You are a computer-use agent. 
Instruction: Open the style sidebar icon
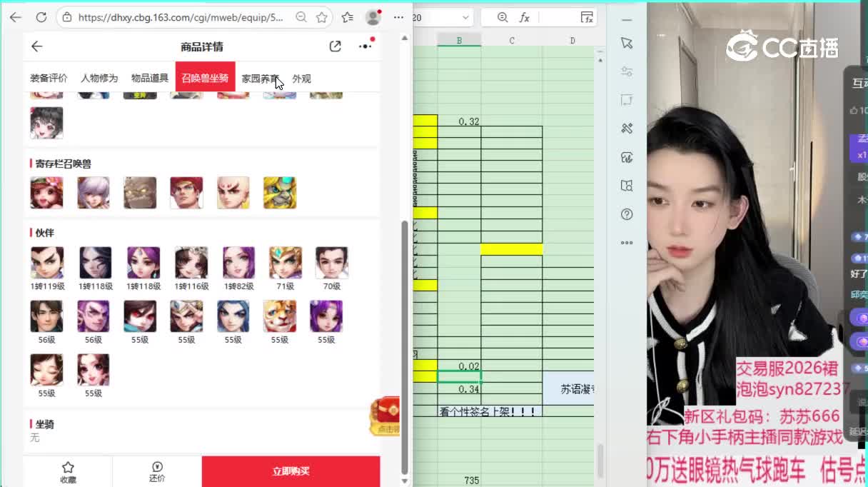[x=627, y=157]
